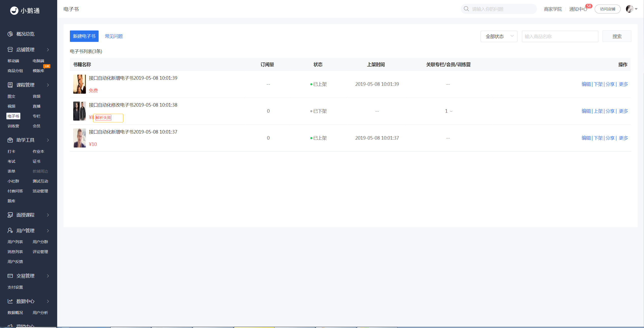644x328 pixels.
Task: Expand the user avatar menu arrow
Action: [x=636, y=9]
